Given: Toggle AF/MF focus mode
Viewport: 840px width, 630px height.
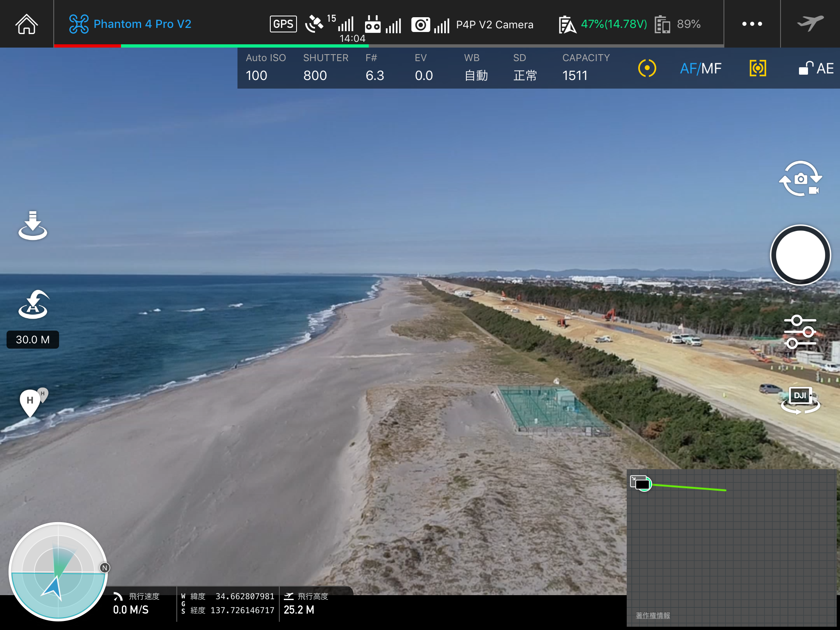Looking at the screenshot, I should point(701,68).
